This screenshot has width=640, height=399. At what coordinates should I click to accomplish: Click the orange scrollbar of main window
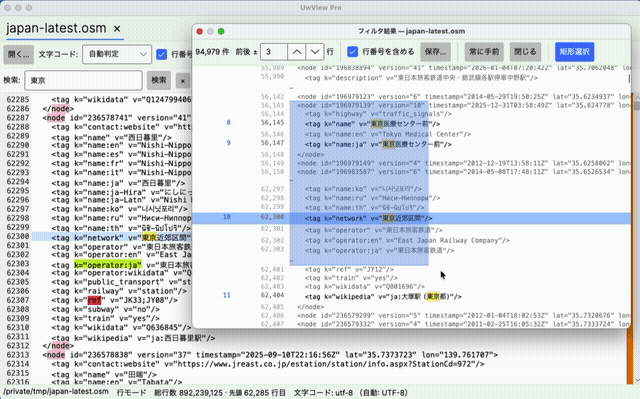pos(629,355)
